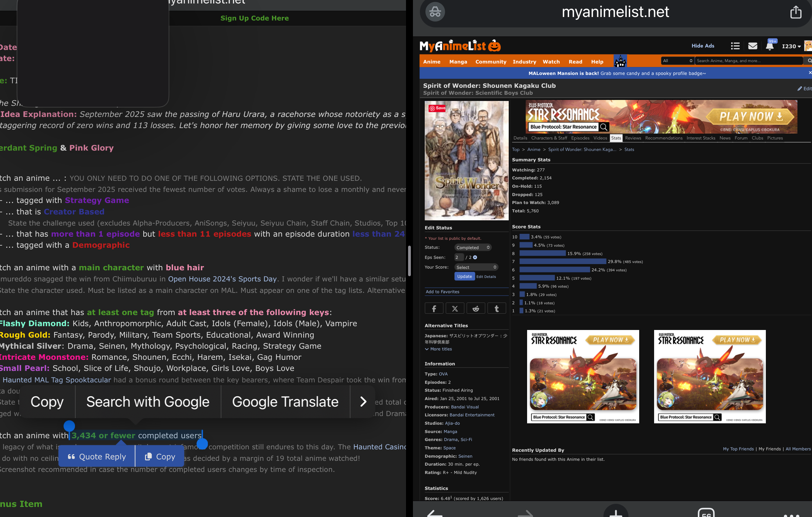Click the left page scrollbar handle
The height and width of the screenshot is (517, 812).
[409, 260]
